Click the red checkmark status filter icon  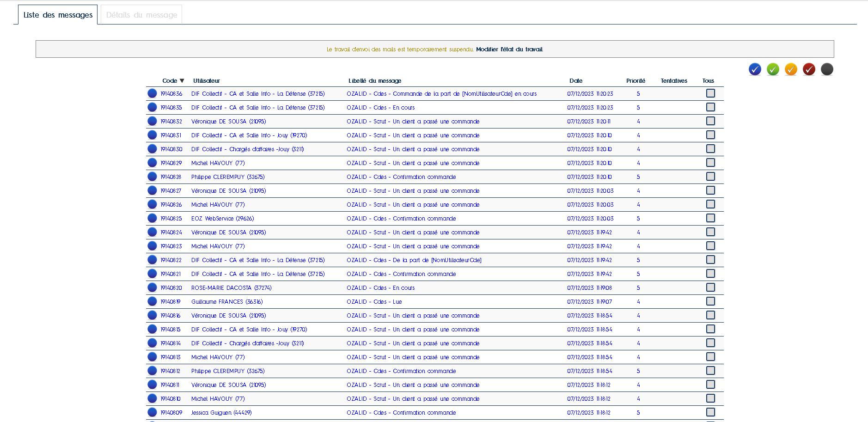[809, 69]
